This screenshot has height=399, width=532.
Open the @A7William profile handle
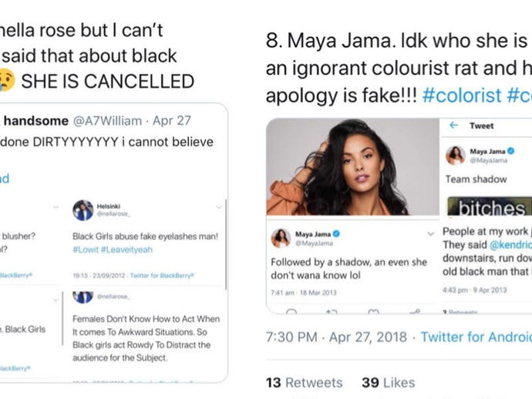pyautogui.click(x=107, y=121)
